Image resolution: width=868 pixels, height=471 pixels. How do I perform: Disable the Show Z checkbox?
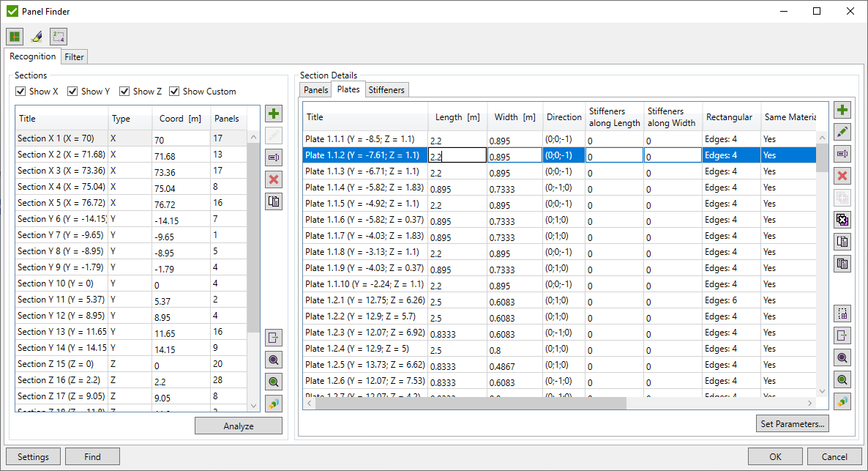(x=123, y=91)
